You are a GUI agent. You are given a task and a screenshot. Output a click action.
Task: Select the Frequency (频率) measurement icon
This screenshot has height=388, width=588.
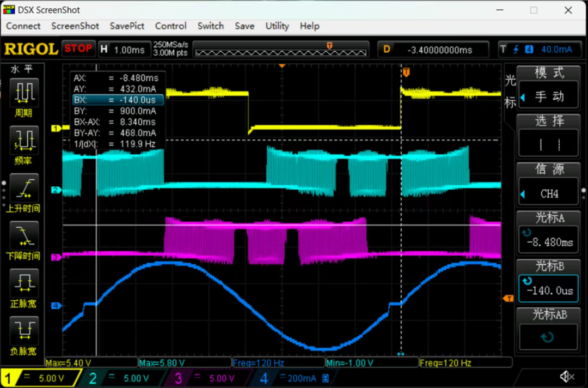pyautogui.click(x=23, y=140)
